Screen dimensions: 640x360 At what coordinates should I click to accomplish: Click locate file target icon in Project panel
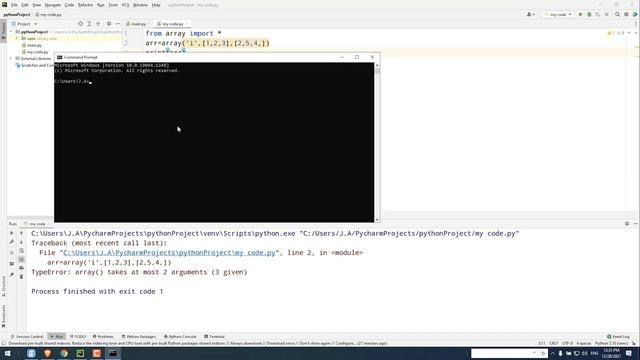coord(80,24)
